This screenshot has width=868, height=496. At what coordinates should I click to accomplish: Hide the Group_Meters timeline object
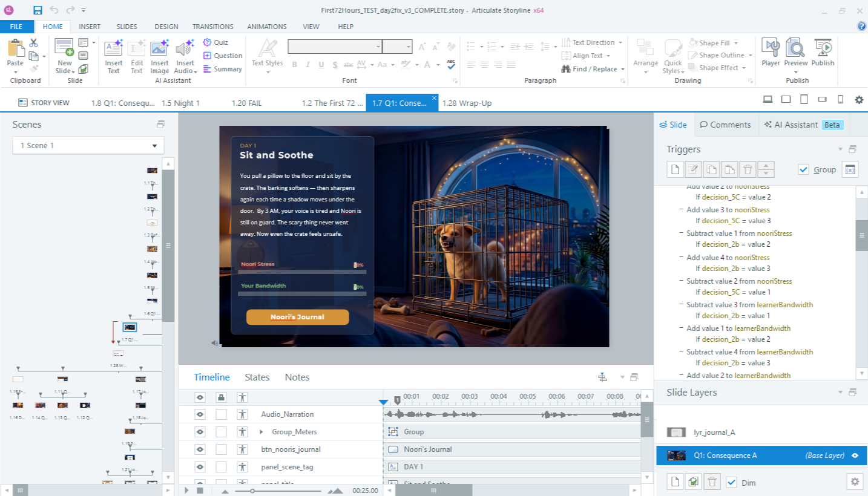[x=200, y=432]
